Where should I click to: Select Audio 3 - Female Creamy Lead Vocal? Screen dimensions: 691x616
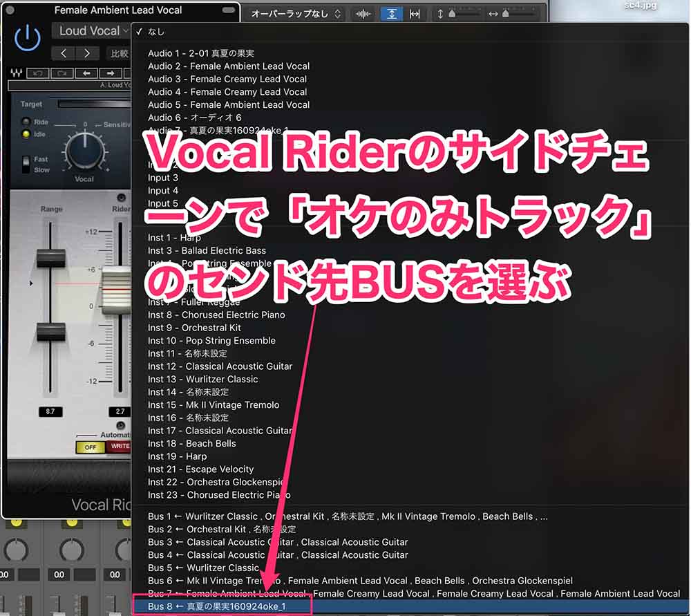tap(410, 79)
